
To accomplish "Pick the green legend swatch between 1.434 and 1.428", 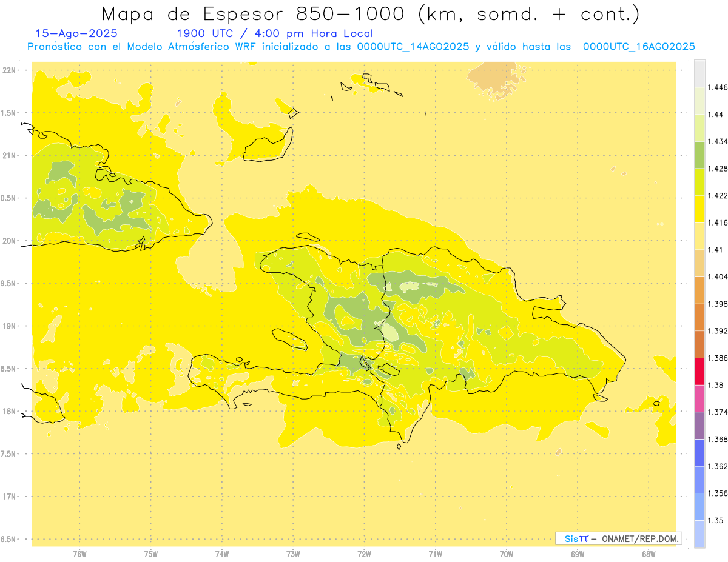I will [699, 155].
